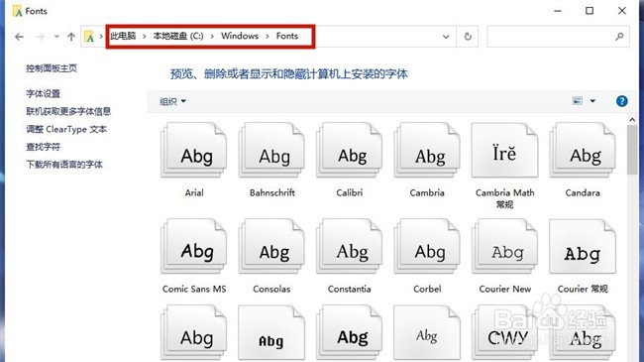Image resolution: width=644 pixels, height=362 pixels.
Task: Select the Courier 常规 font icon
Action: [x=583, y=246]
